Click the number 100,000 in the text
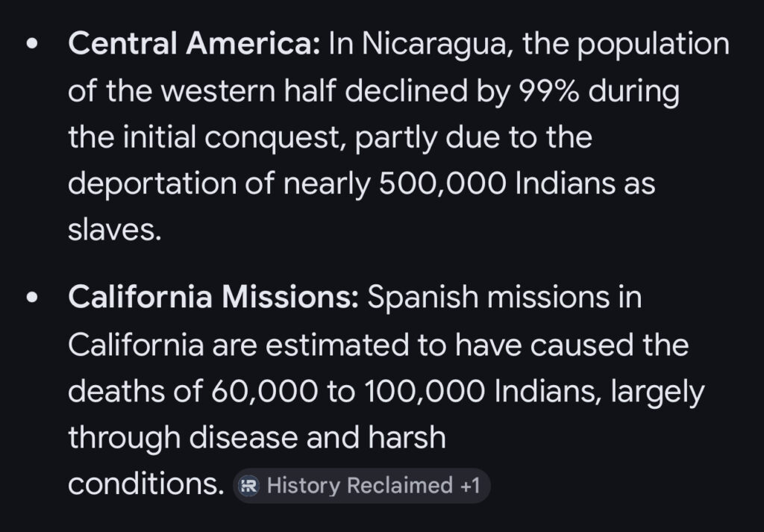The height and width of the screenshot is (532, 764). click(x=407, y=391)
